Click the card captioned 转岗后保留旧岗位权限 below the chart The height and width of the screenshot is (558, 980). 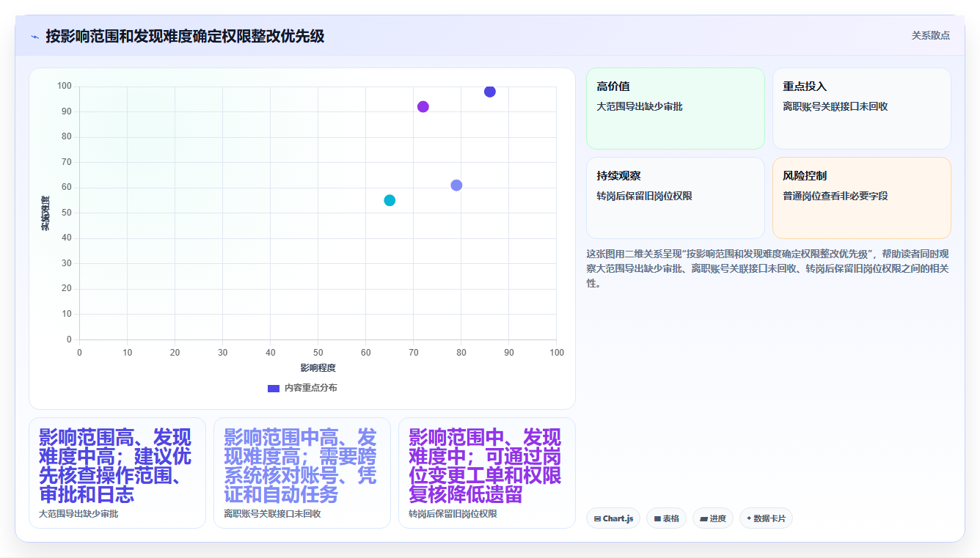click(x=487, y=473)
